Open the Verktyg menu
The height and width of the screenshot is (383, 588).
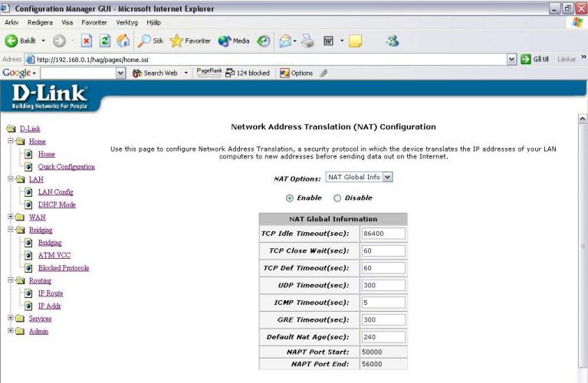click(127, 22)
